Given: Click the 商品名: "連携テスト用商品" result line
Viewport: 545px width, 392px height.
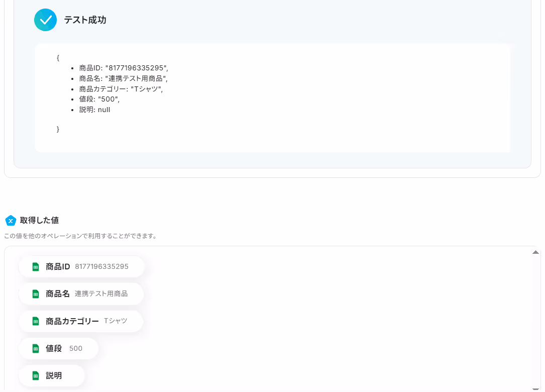Looking at the screenshot, I should [123, 78].
